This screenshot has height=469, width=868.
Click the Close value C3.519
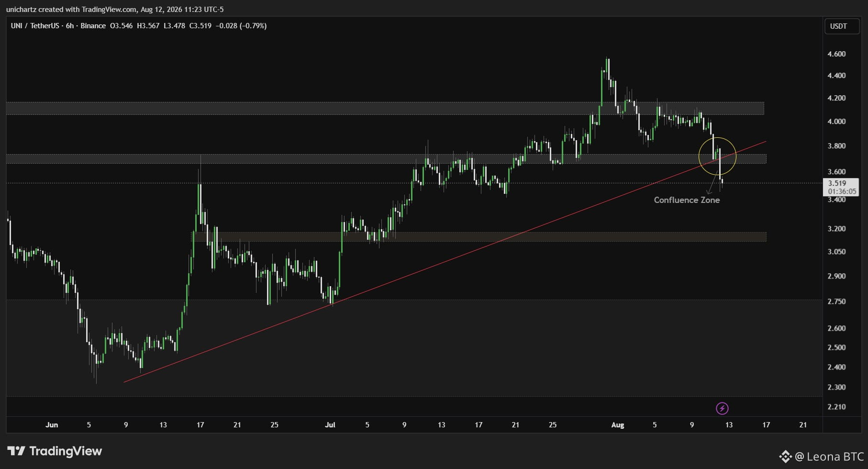(200, 26)
